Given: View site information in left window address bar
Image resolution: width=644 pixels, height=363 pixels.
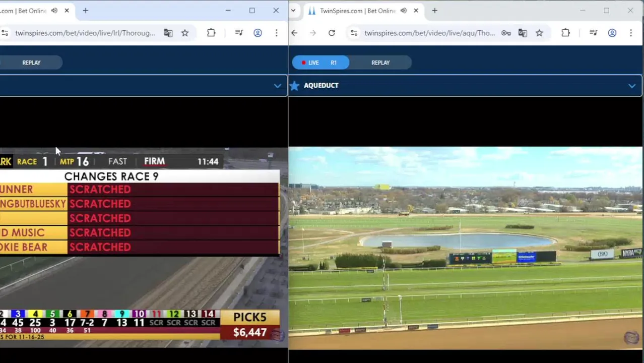Looking at the screenshot, I should click(x=5, y=33).
